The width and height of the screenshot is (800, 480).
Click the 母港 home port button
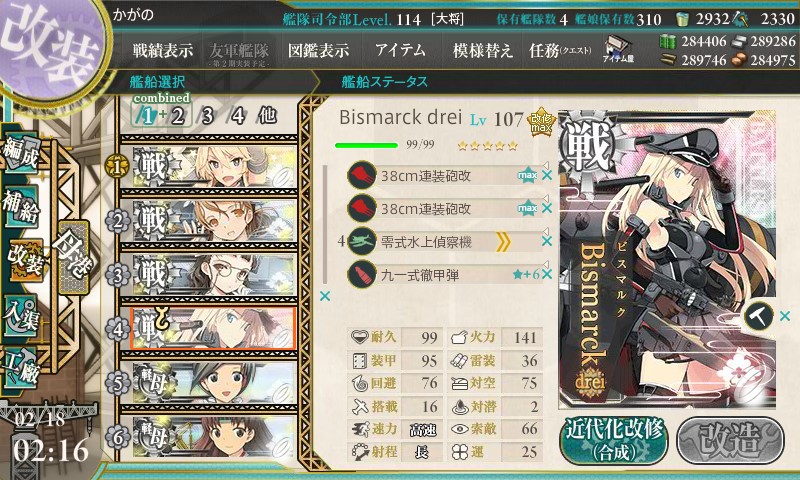click(73, 258)
